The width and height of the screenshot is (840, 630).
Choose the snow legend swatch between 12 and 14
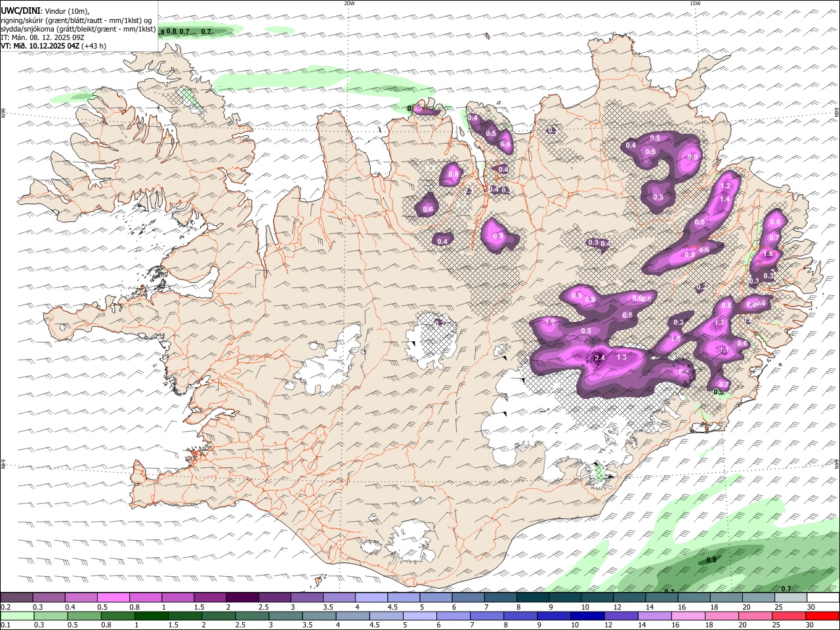(x=629, y=597)
